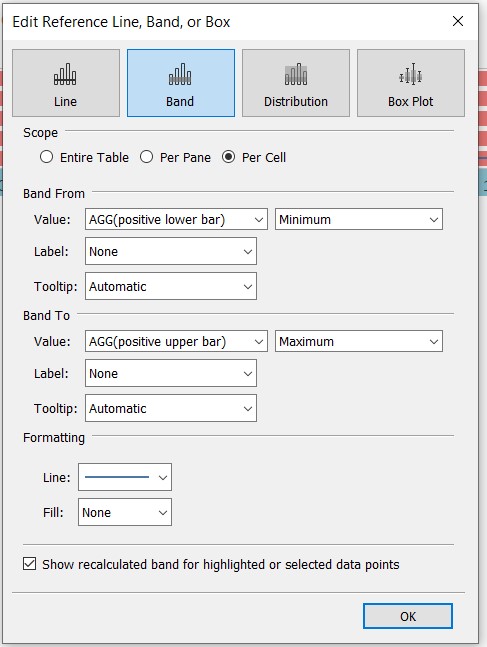The width and height of the screenshot is (487, 647).
Task: Close the Edit Reference Line dialog
Action: [458, 21]
